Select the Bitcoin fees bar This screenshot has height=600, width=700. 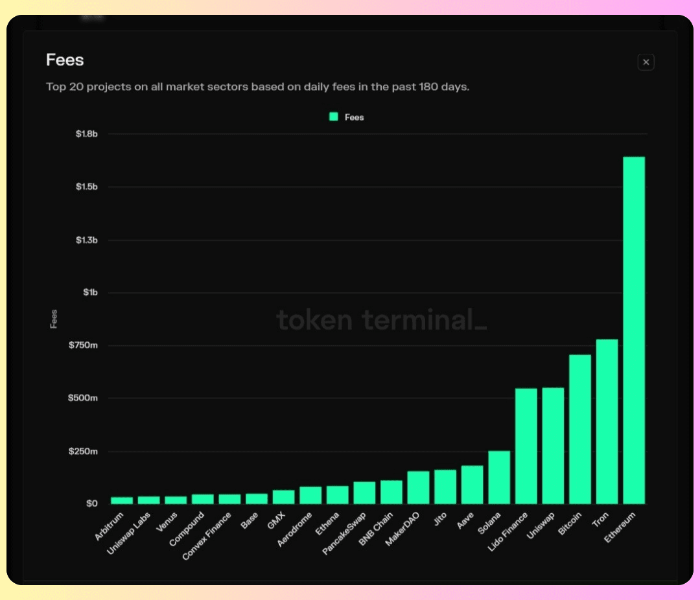click(579, 429)
